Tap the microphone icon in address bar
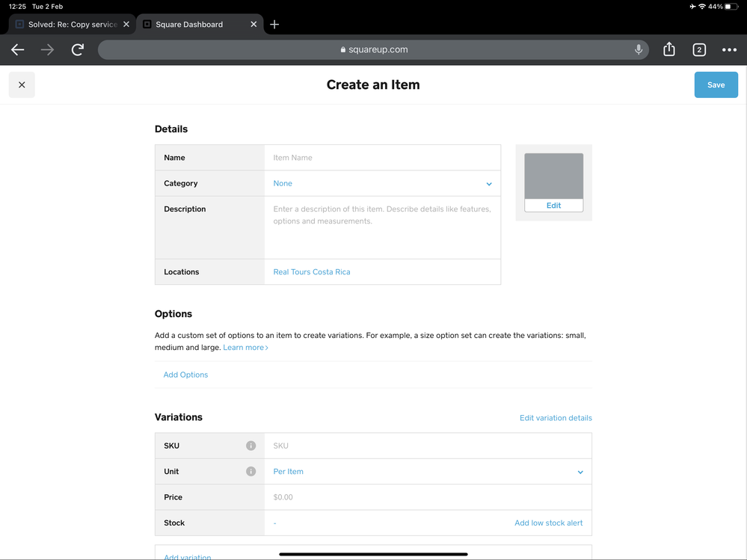 pos(638,49)
